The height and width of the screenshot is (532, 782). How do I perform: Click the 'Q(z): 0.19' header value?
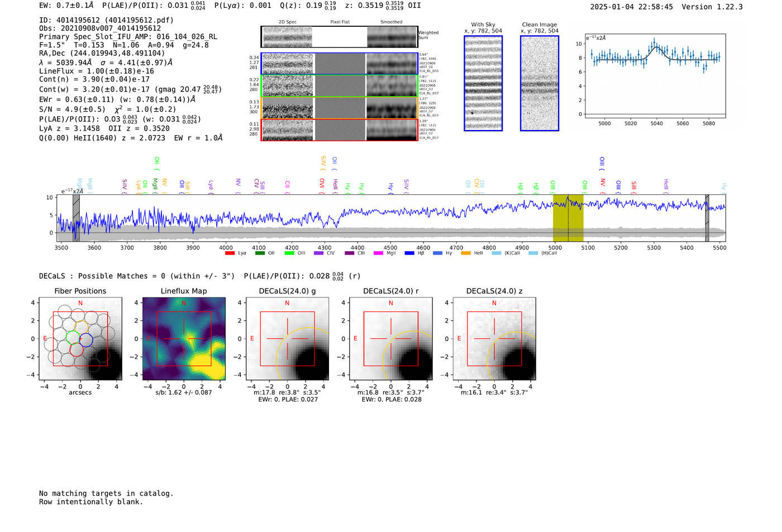(x=308, y=6)
